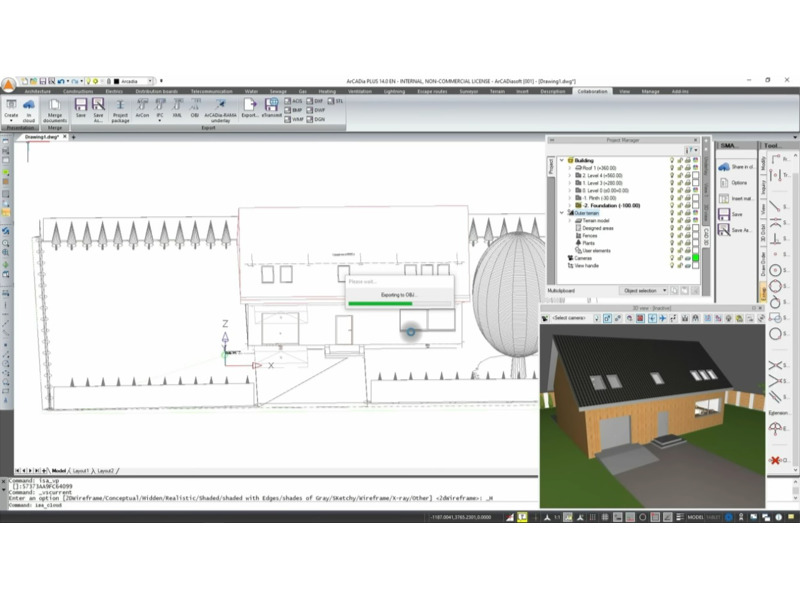This screenshot has height=600, width=800.
Task: Click Save in the SMA panel
Action: coord(730,214)
